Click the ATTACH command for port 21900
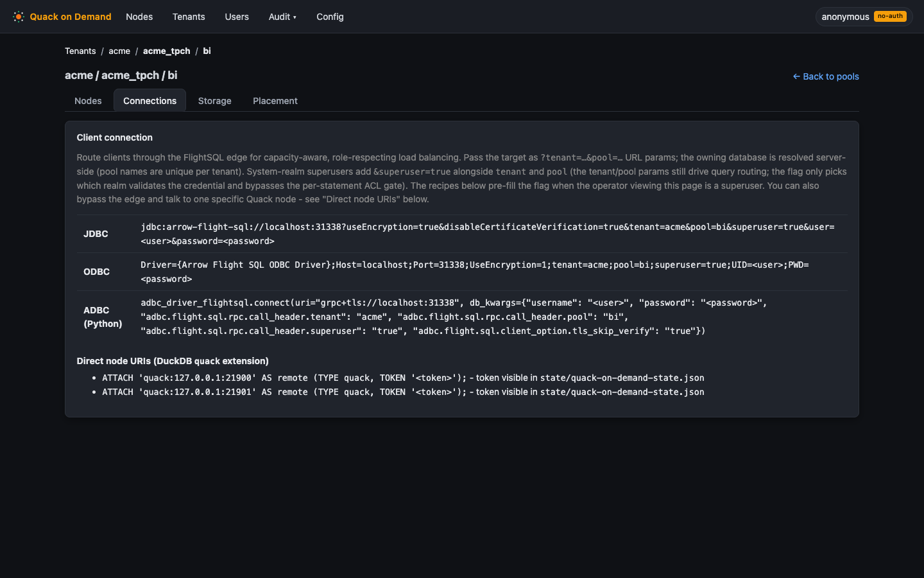This screenshot has width=924, height=578. click(285, 378)
